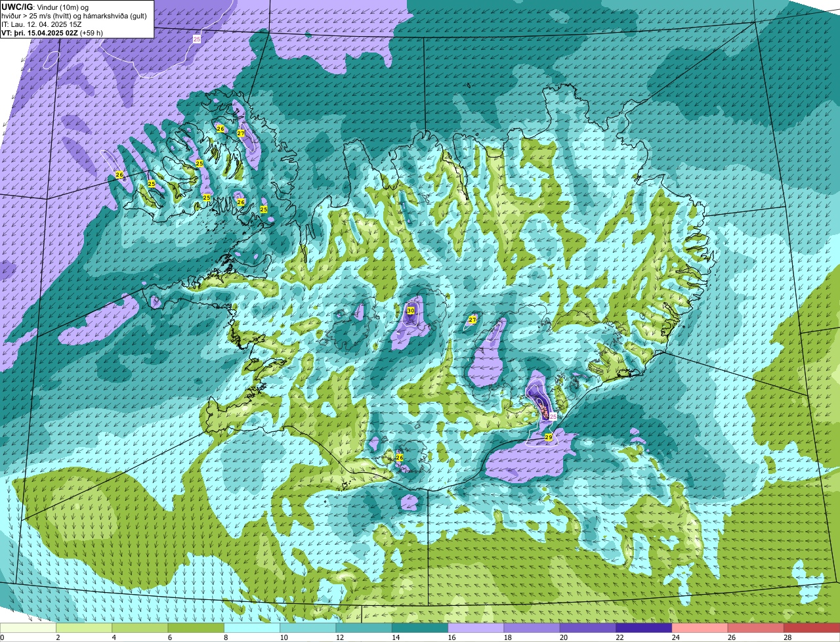Screen dimensions: 840x642
Task: Click the 0–2 m/s pale yellow legend swatch
Action: coord(28,628)
